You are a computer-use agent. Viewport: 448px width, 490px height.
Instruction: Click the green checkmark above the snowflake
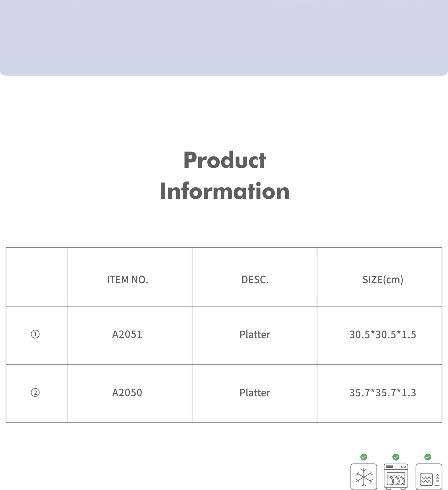click(364, 457)
